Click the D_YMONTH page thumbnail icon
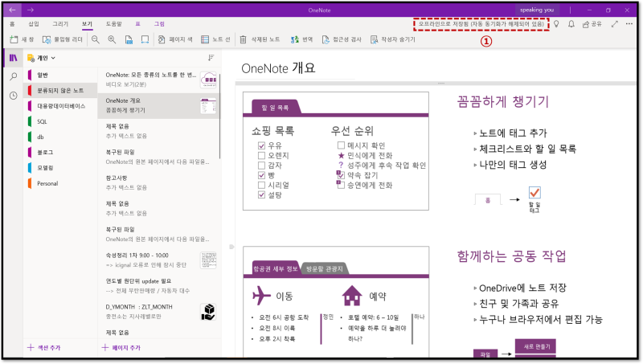The image size is (643, 364). point(208,312)
